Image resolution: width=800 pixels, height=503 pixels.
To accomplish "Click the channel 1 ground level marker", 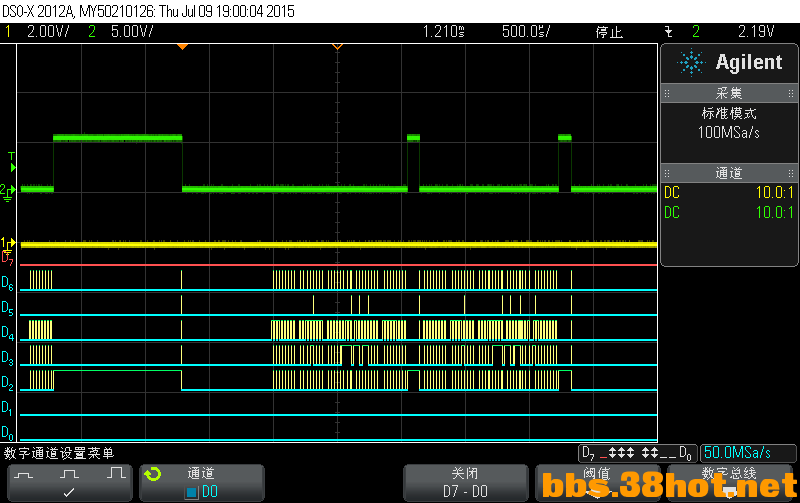I will click(x=8, y=243).
